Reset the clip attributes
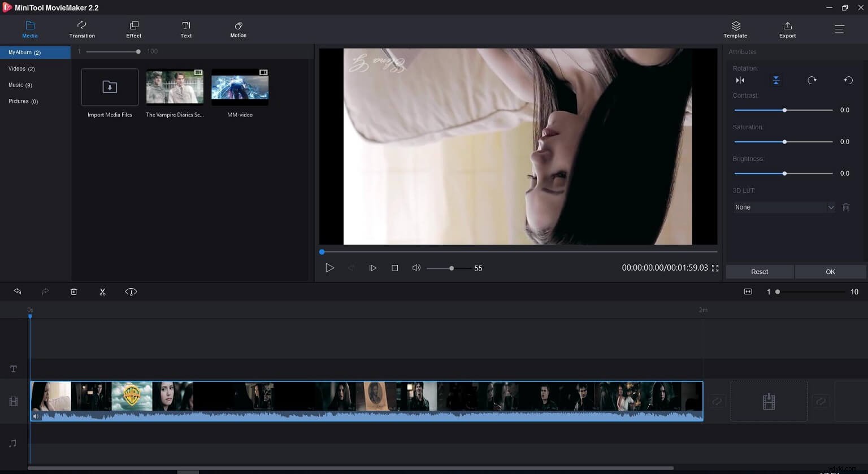This screenshot has width=868, height=474. point(759,272)
